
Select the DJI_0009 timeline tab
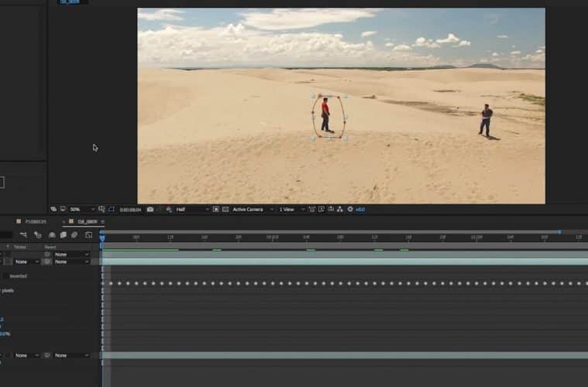85,221
